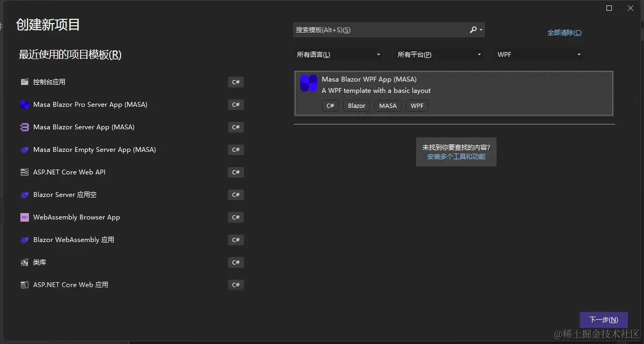Image resolution: width=644 pixels, height=344 pixels.
Task: Select Masa Blazor Empty Server App (MASA)
Action: 131,150
